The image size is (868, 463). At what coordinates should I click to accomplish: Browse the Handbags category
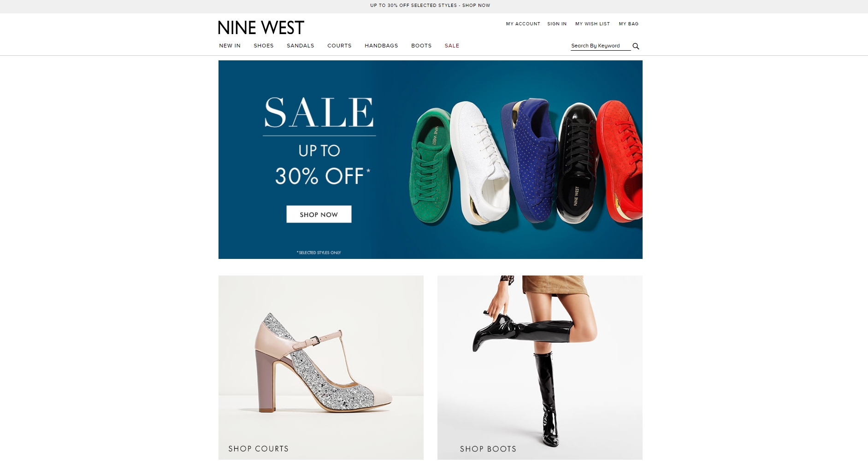click(381, 46)
